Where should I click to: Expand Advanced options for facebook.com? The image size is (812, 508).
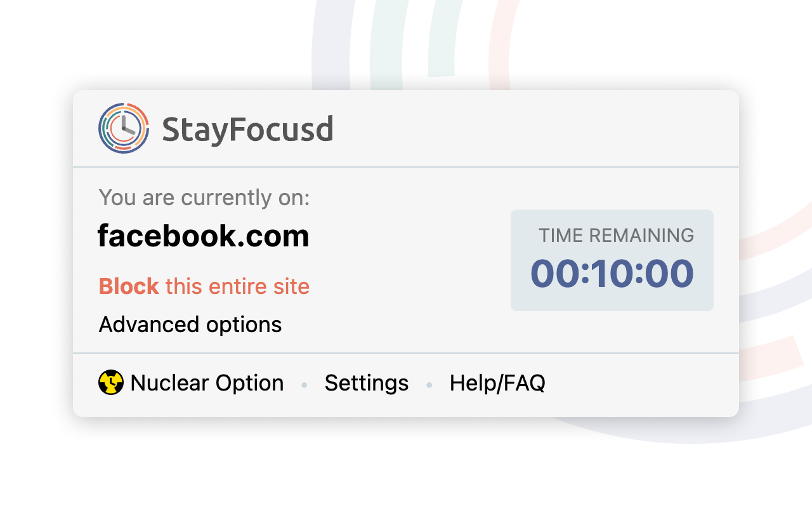tap(190, 324)
